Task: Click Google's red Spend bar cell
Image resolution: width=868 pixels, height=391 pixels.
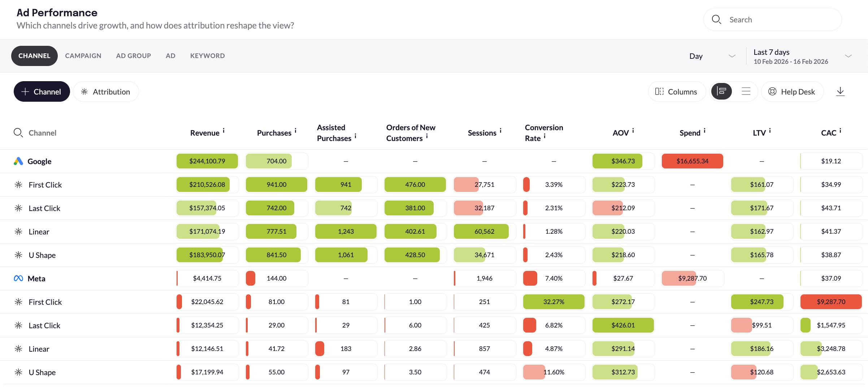Action: [692, 161]
